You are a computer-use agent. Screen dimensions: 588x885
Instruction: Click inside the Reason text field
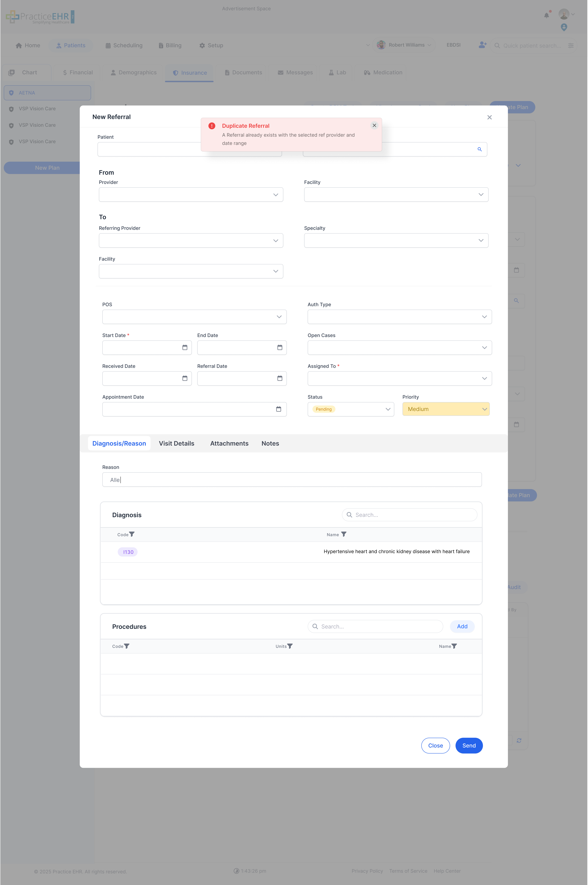pyautogui.click(x=292, y=479)
